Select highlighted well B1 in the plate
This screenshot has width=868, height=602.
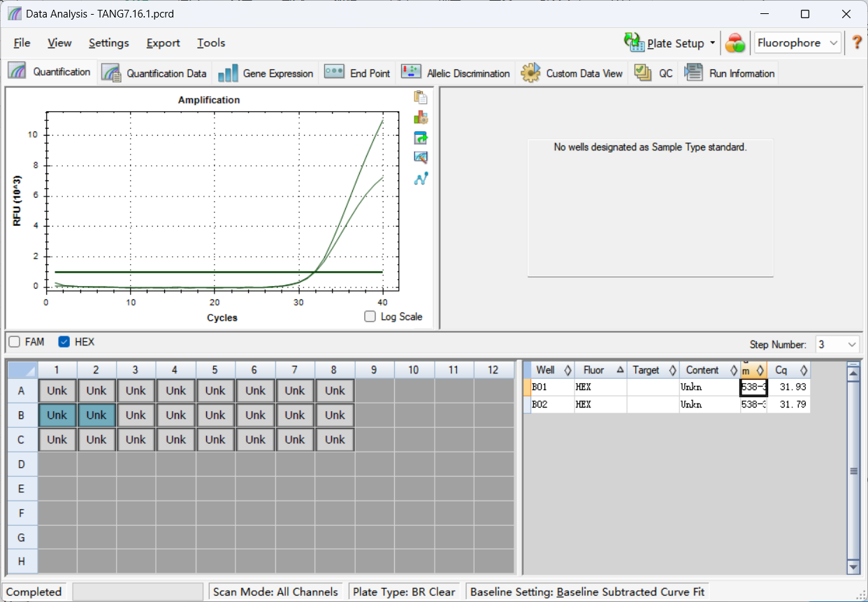point(57,415)
